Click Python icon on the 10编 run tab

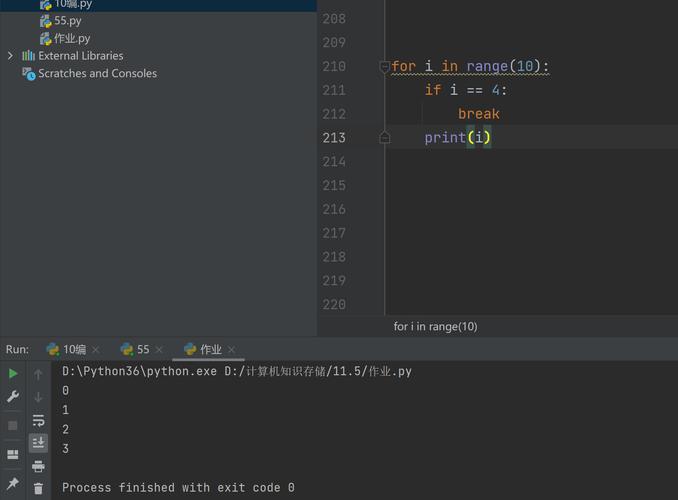pos(53,349)
